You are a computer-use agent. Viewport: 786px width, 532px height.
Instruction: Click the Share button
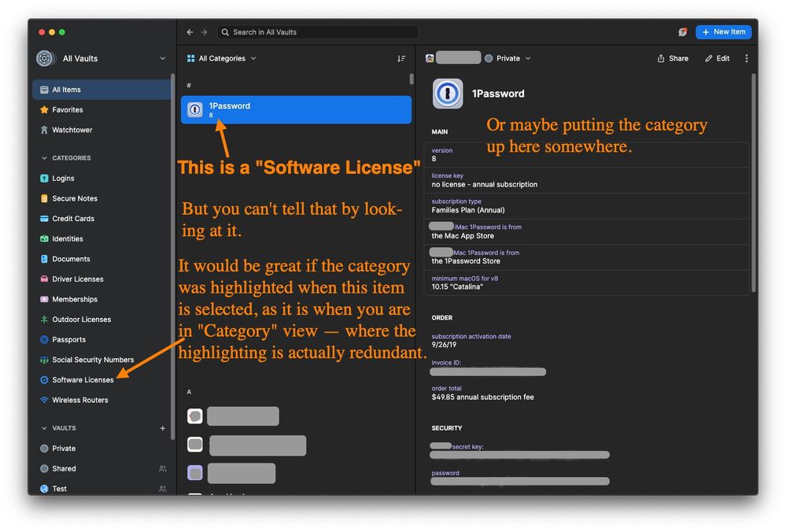[x=673, y=58]
